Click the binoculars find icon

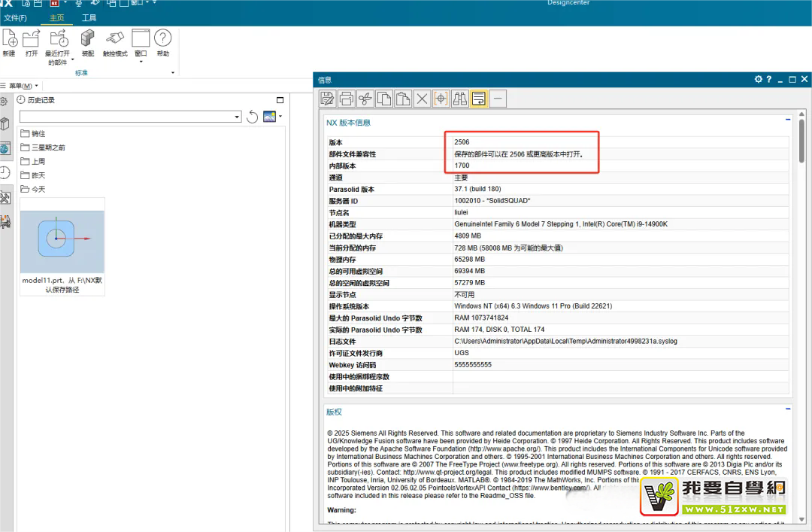[459, 98]
